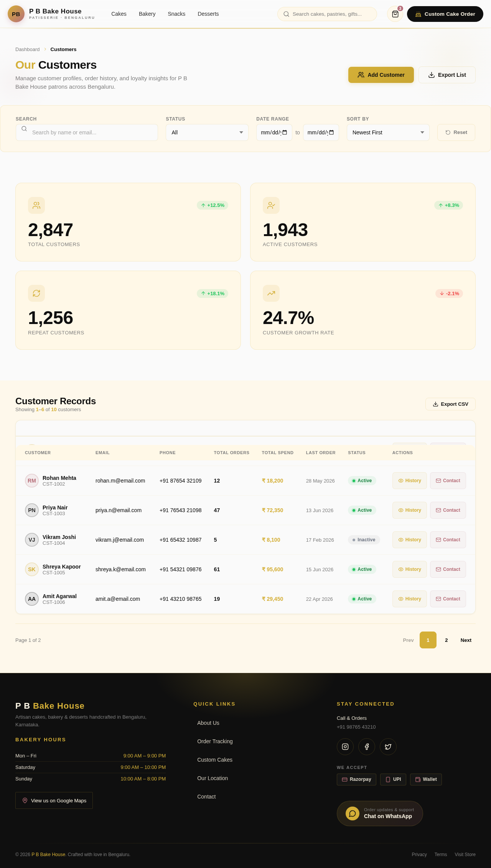View History for Amit Agarwal

tap(410, 599)
